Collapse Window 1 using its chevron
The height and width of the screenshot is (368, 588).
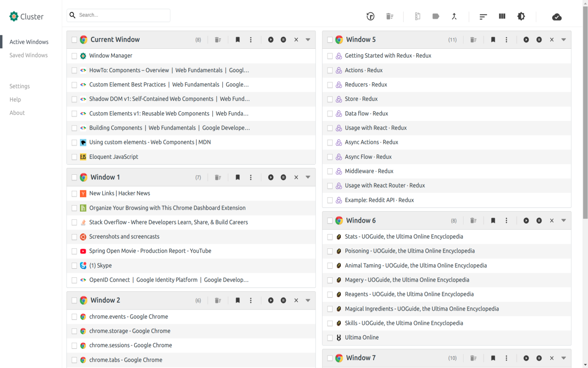pos(308,177)
